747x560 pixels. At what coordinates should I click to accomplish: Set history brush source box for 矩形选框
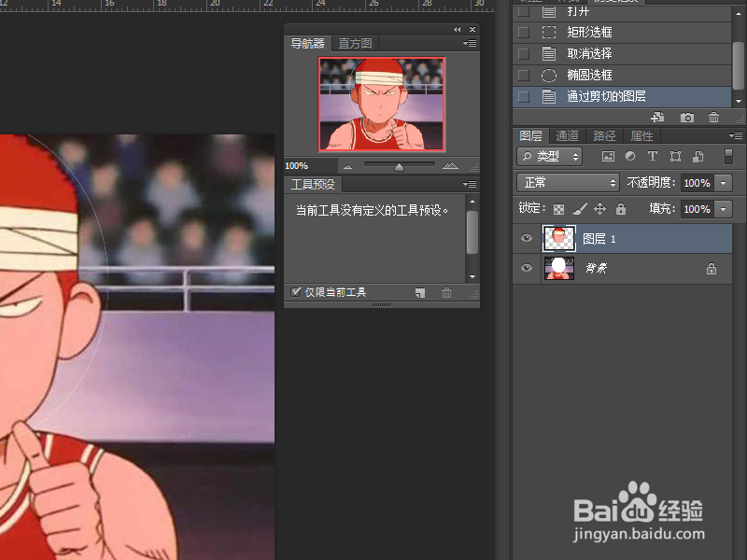tap(524, 32)
